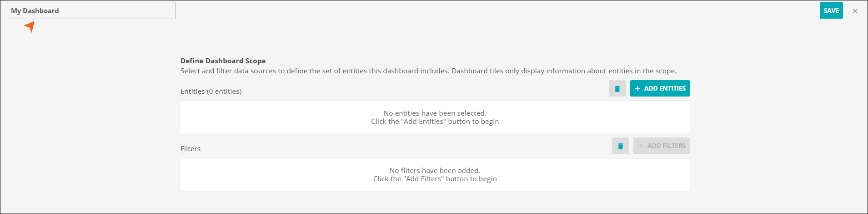This screenshot has height=214, width=868.
Task: Click the hint mentioning "Add Entities" button
Action: pyautogui.click(x=435, y=122)
